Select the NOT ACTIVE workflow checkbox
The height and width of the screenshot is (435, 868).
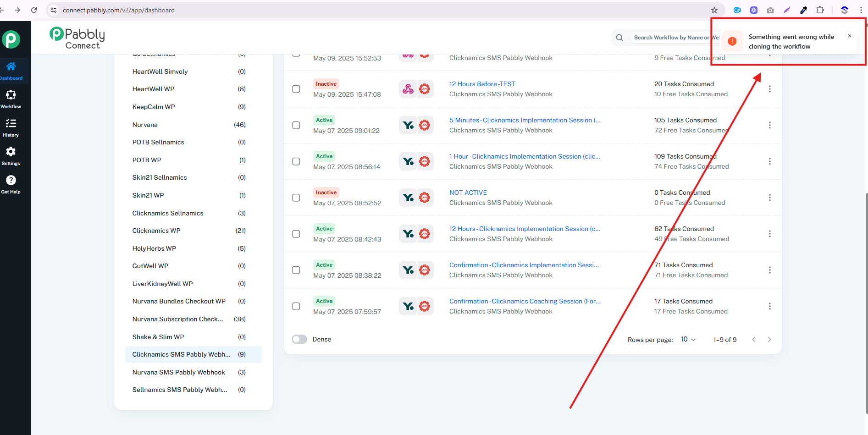click(x=296, y=198)
